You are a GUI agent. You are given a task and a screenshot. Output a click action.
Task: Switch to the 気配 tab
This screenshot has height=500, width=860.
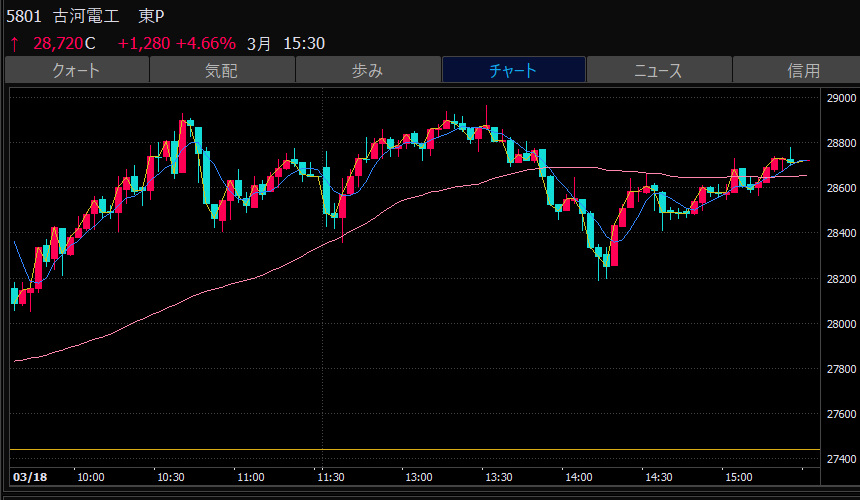point(222,70)
